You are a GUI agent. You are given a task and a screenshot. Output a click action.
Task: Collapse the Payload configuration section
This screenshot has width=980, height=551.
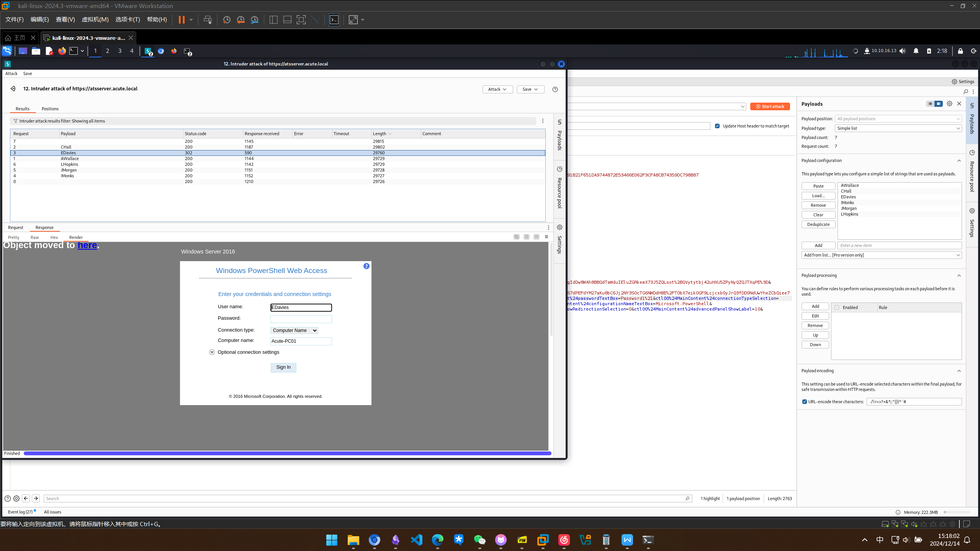[x=959, y=160]
